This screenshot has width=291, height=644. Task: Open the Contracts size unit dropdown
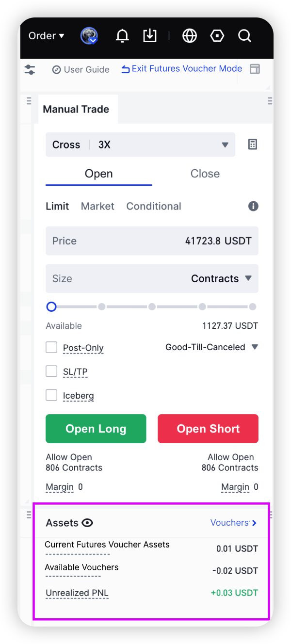221,278
